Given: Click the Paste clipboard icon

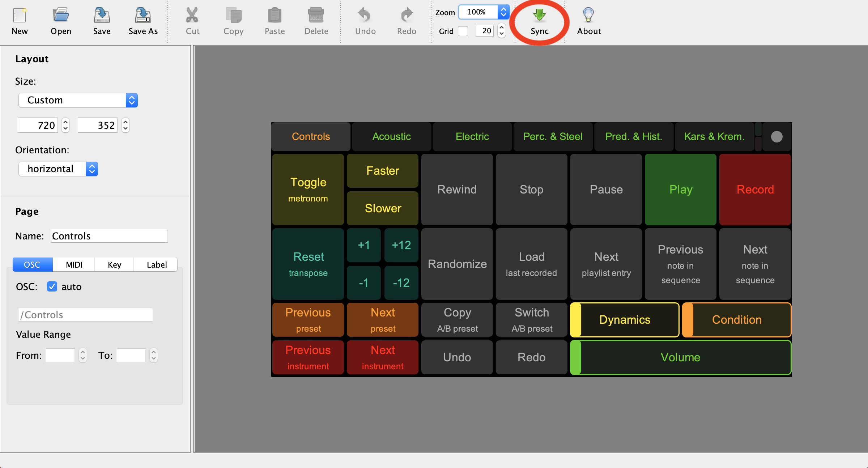Looking at the screenshot, I should [x=275, y=16].
